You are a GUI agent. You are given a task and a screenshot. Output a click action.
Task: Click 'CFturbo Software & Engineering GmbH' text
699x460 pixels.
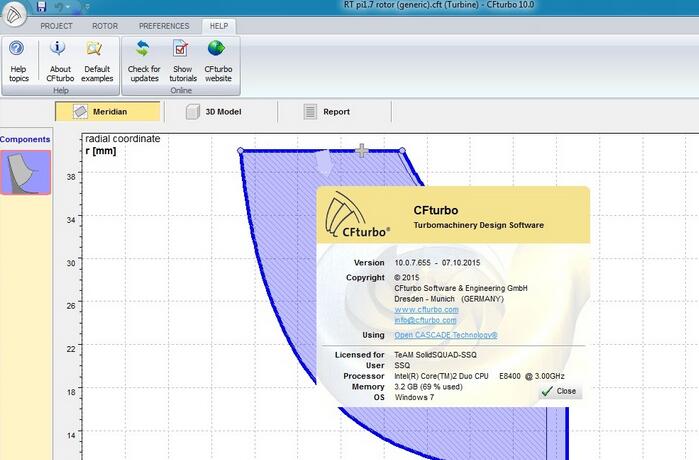pos(461,288)
